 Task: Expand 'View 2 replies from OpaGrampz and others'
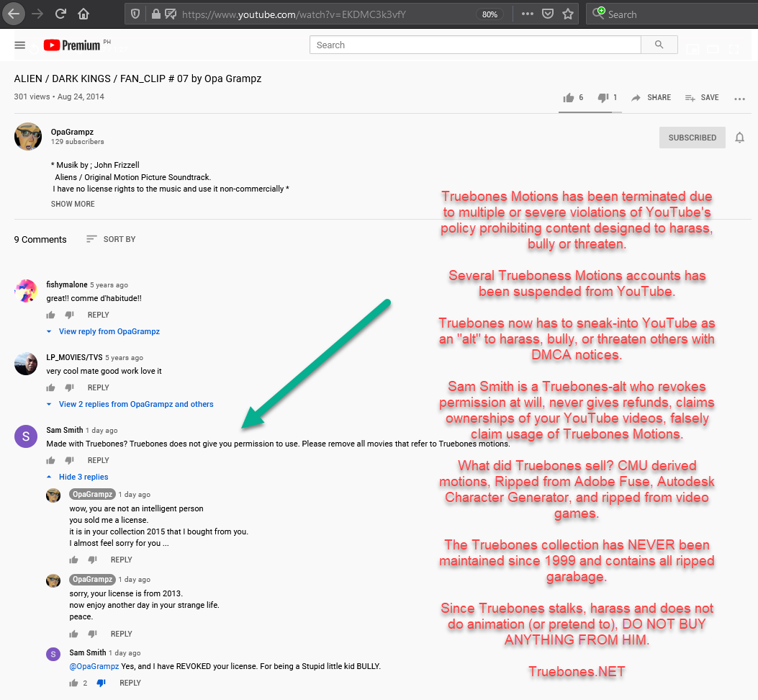pyautogui.click(x=136, y=404)
